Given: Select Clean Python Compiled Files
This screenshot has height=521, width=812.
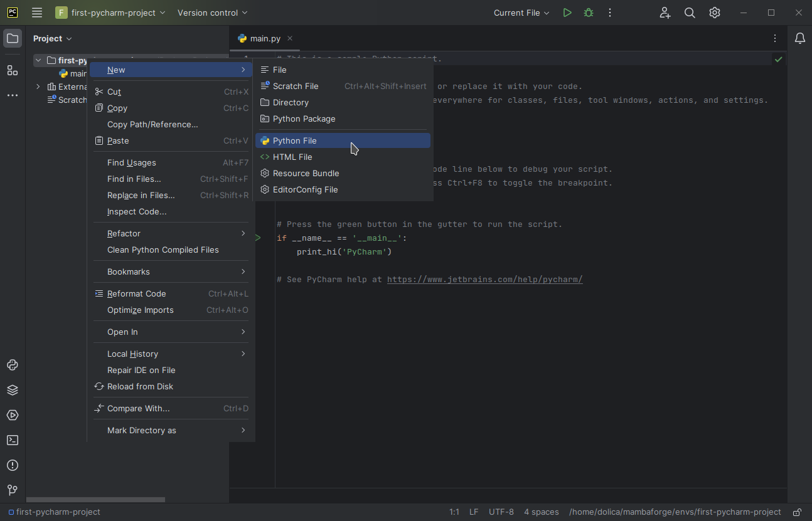Looking at the screenshot, I should pos(171,250).
